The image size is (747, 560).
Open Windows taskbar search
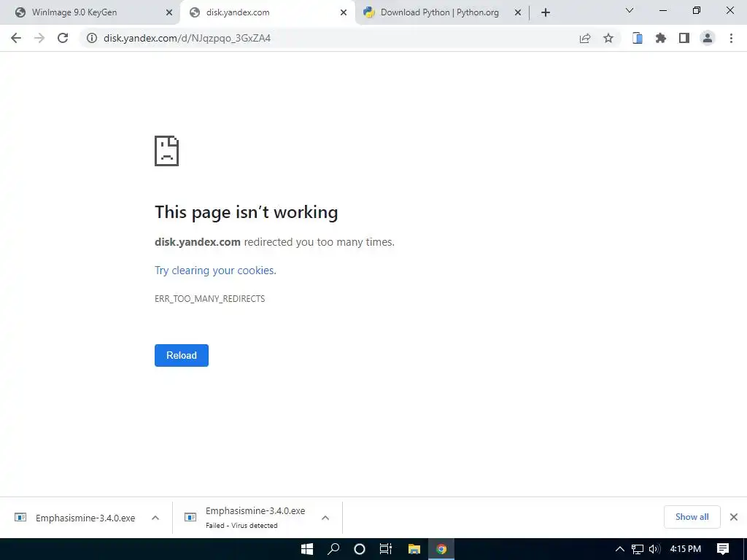tap(333, 549)
